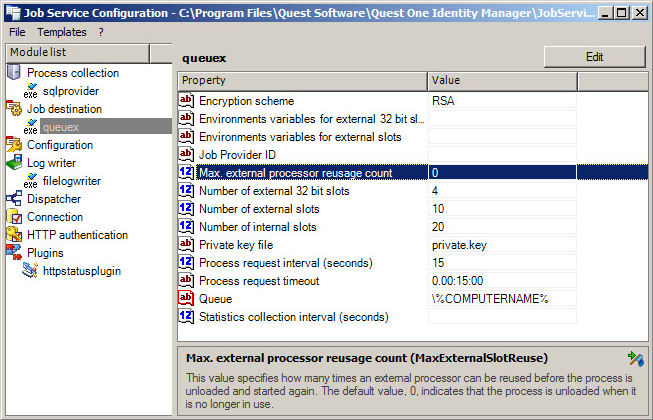Sort by the Property column header
This screenshot has width=653, height=420.
click(x=303, y=80)
